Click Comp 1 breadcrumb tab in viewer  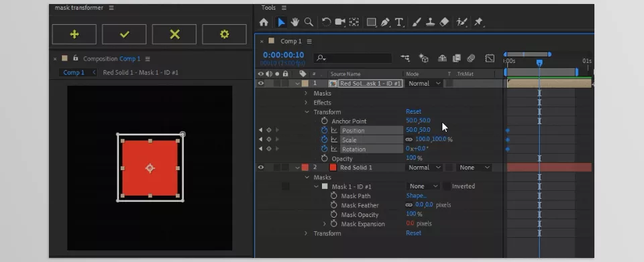coord(74,72)
